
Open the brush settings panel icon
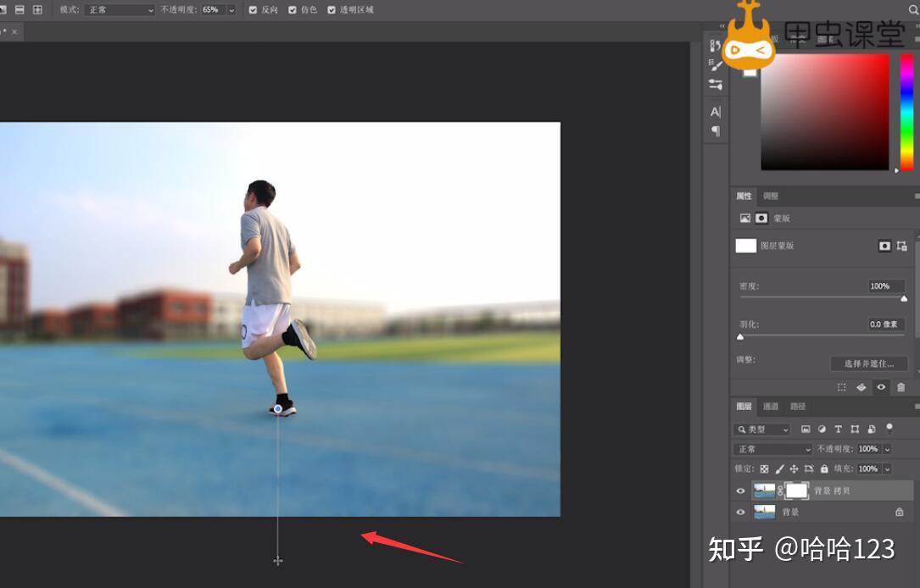716,64
